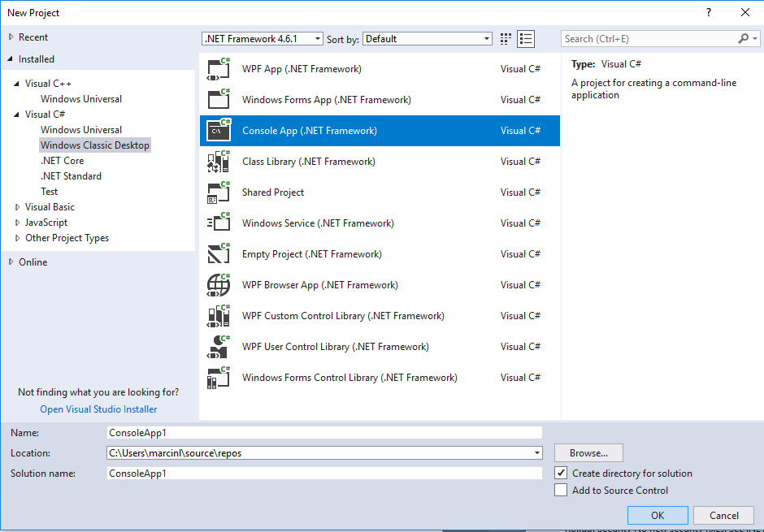Image resolution: width=764 pixels, height=532 pixels.
Task: Open the dialog help question mark
Action: click(709, 13)
